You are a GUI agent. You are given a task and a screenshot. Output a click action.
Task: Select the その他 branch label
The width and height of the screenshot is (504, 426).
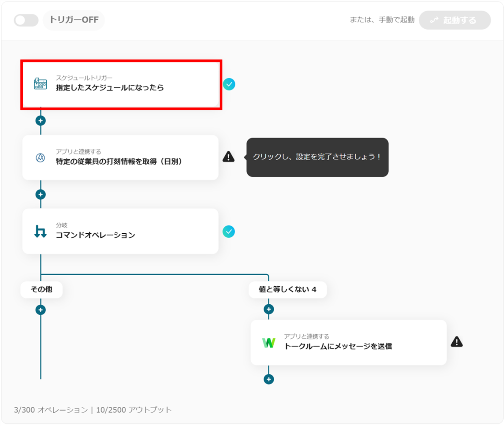[x=42, y=289]
